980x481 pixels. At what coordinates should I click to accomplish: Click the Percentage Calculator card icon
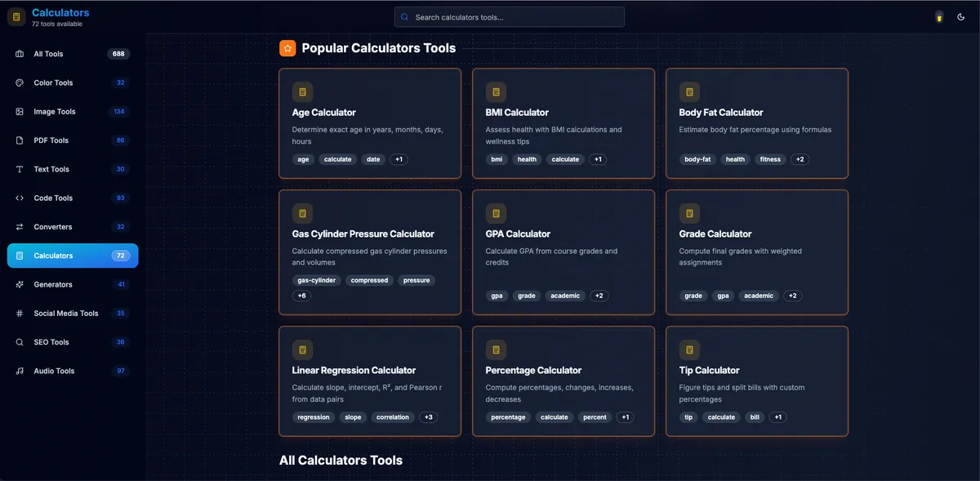click(496, 350)
